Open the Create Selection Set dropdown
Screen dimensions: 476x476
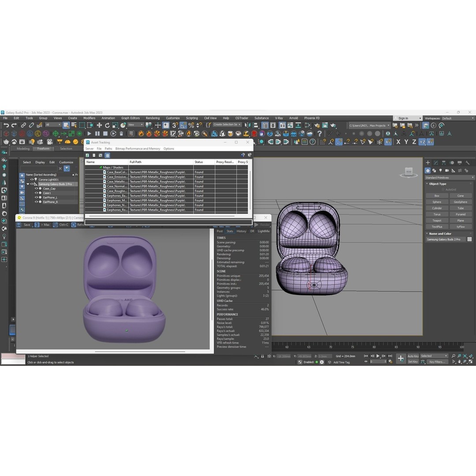tap(227, 124)
